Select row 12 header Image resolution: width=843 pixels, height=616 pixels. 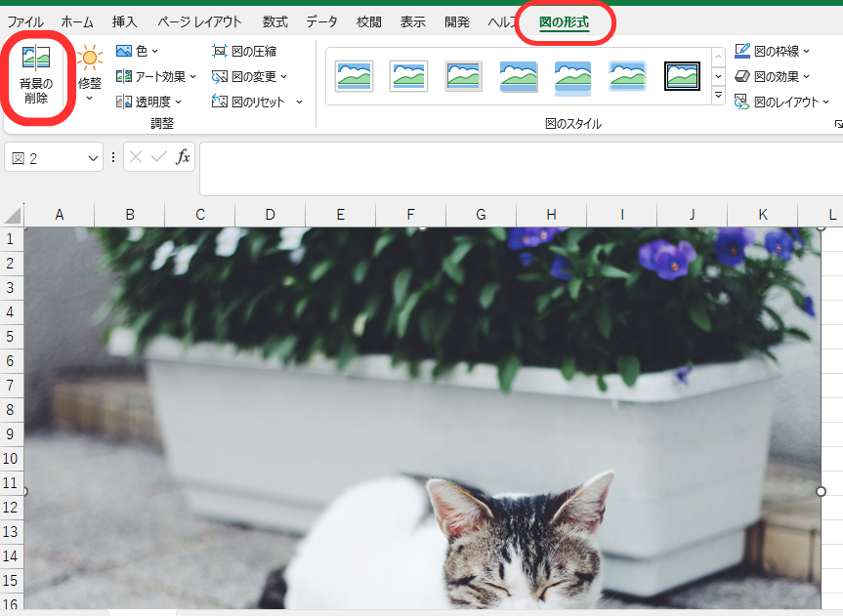coord(12,507)
